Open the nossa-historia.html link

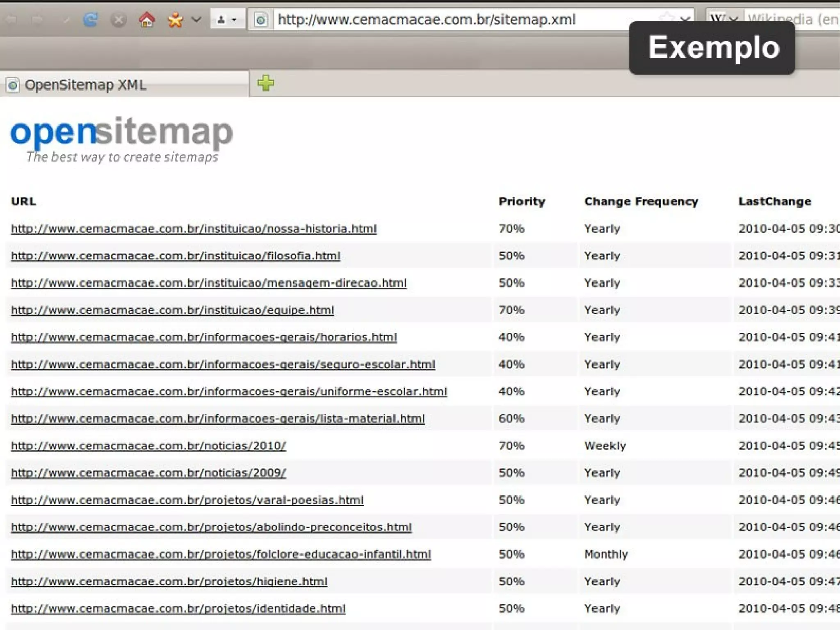(x=194, y=229)
